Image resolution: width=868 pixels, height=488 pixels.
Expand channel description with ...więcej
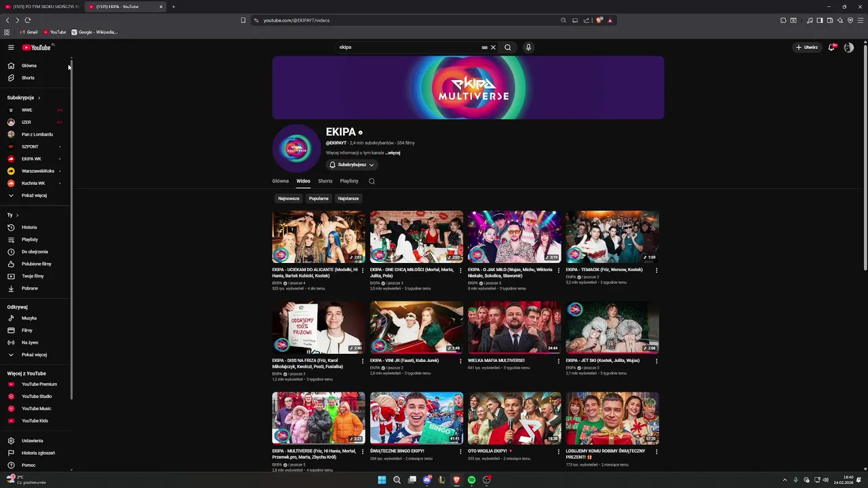tap(393, 153)
